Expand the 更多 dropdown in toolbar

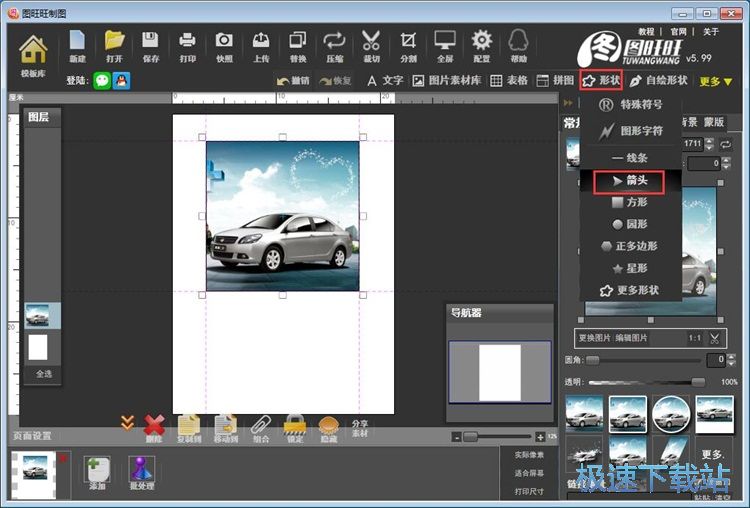[x=715, y=81]
